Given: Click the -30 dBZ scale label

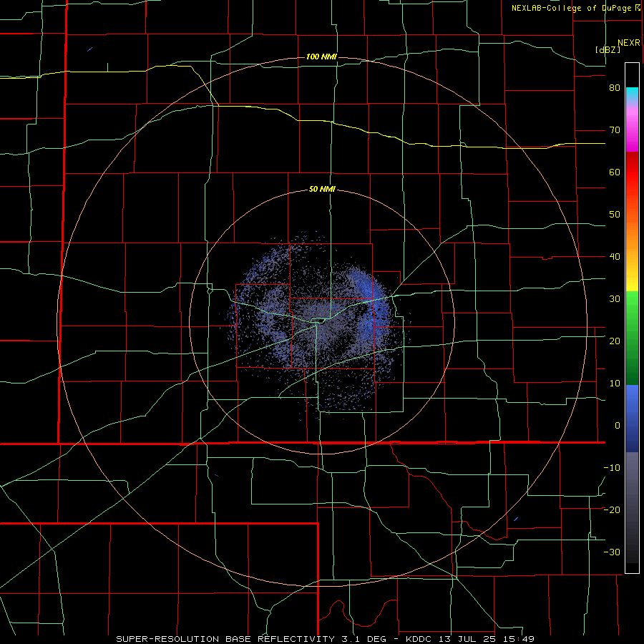Looking at the screenshot, I should coord(612,552).
